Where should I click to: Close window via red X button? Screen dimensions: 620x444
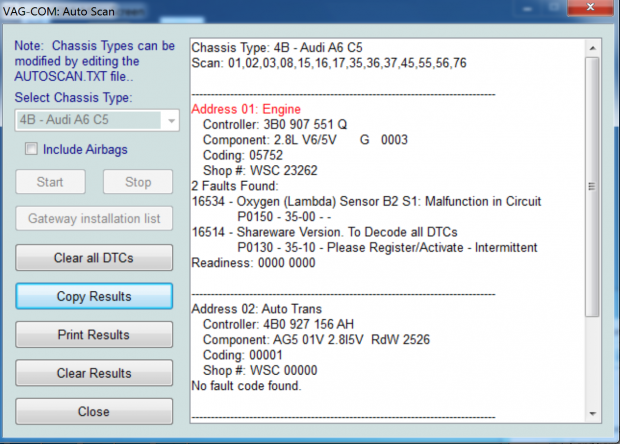590,7
